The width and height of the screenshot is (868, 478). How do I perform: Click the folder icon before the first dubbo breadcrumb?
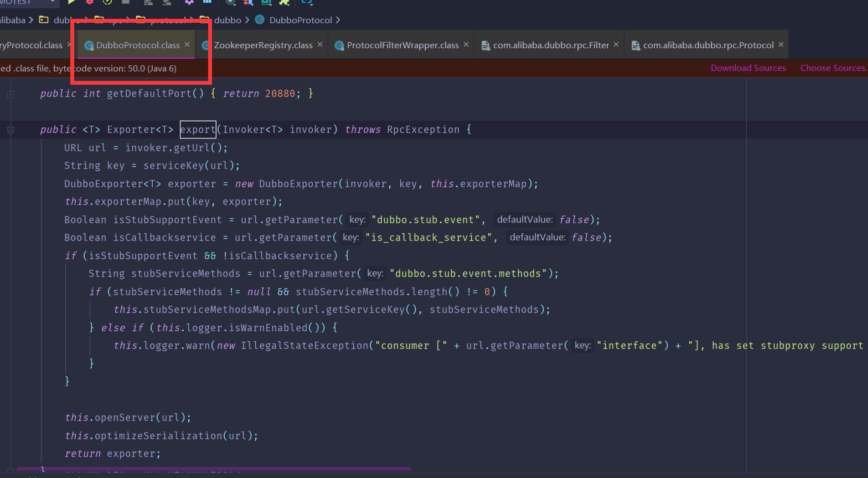[x=44, y=20]
